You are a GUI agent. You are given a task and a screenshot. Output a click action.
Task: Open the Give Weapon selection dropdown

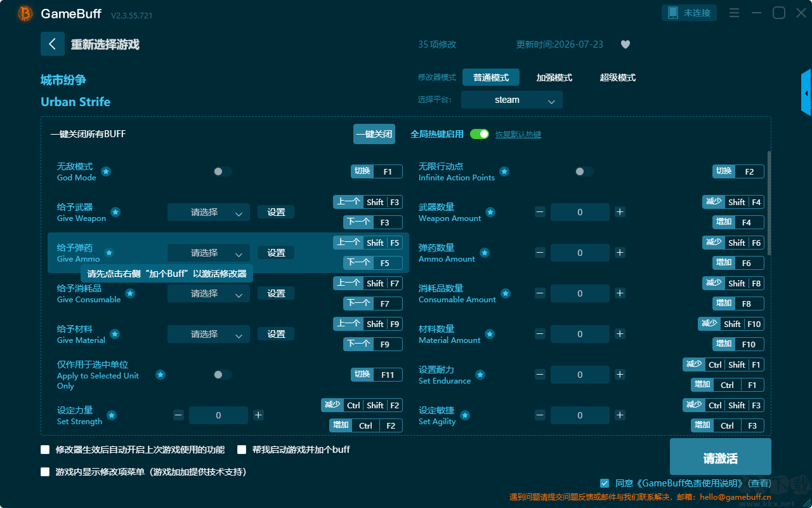[x=209, y=212]
